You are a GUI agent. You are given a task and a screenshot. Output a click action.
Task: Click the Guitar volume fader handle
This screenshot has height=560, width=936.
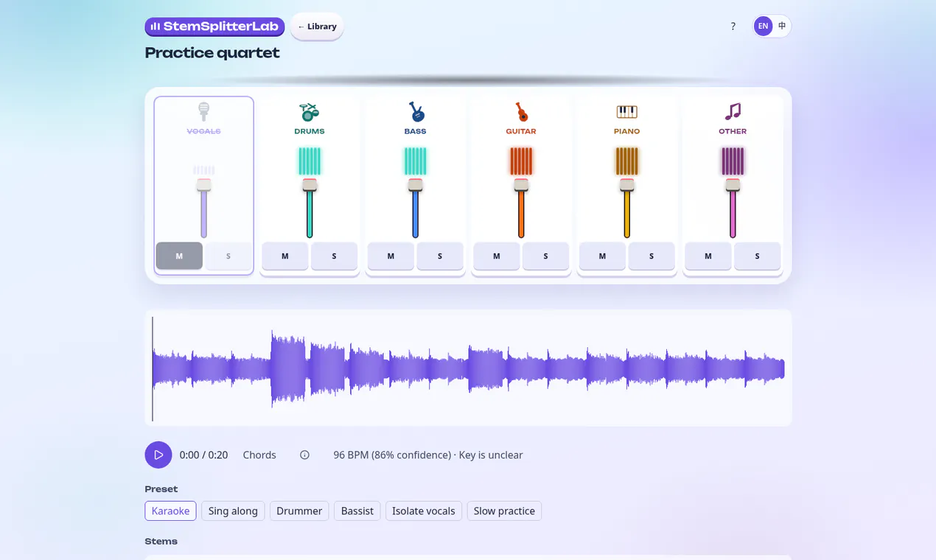[x=521, y=185]
